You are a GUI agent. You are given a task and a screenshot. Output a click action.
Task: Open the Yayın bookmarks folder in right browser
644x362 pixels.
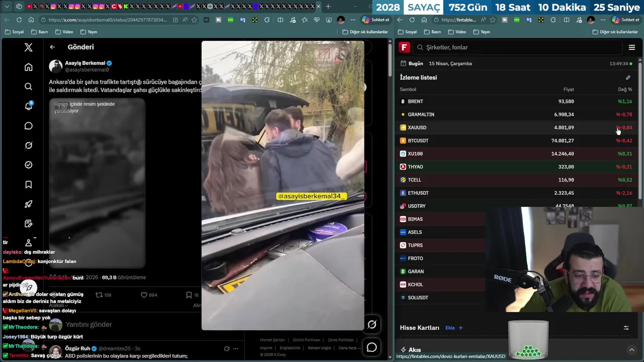481,32
